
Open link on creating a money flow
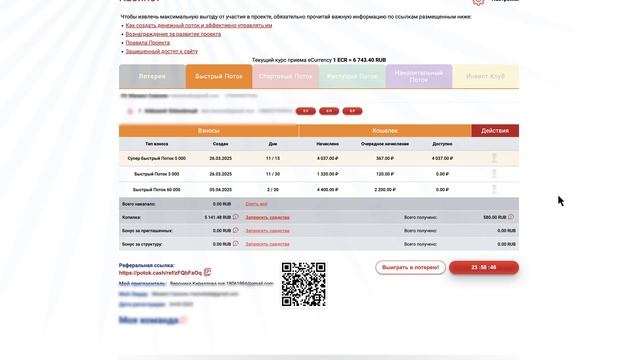coord(199,25)
